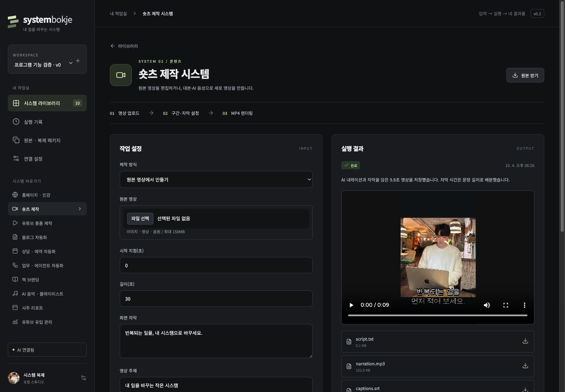Click the 화면 자막 text area
This screenshot has height=392, width=565.
(216, 341)
